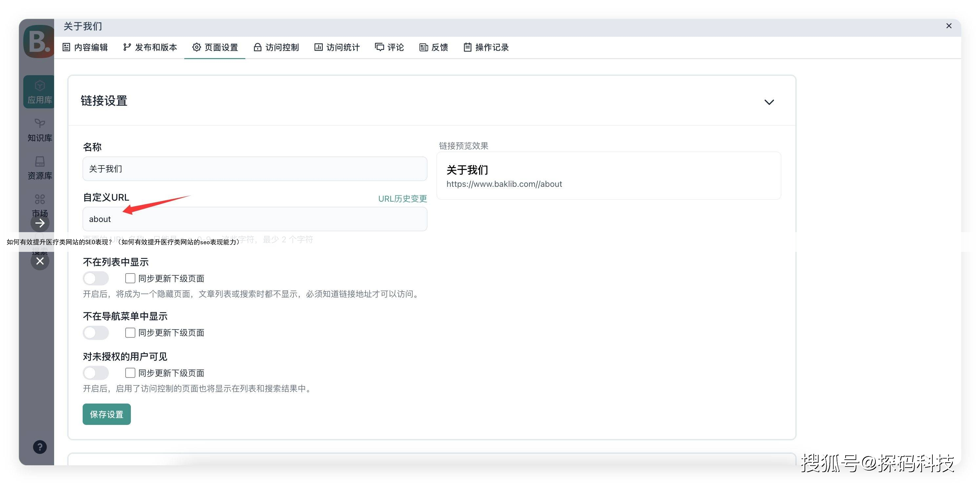Click the round X button in sidebar
980x484 pixels.
tap(40, 261)
